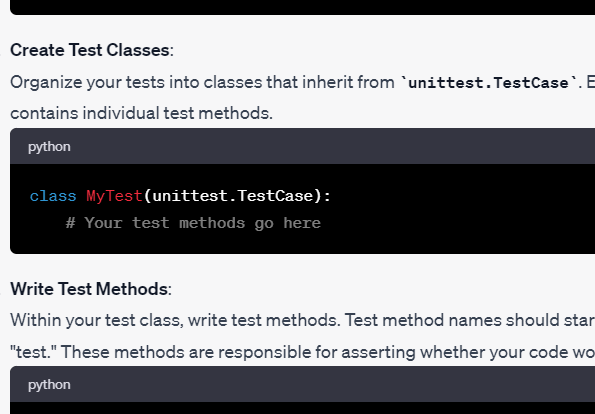The width and height of the screenshot is (595, 414).
Task: Click the word "Methods" in the second heading
Action: (x=132, y=289)
